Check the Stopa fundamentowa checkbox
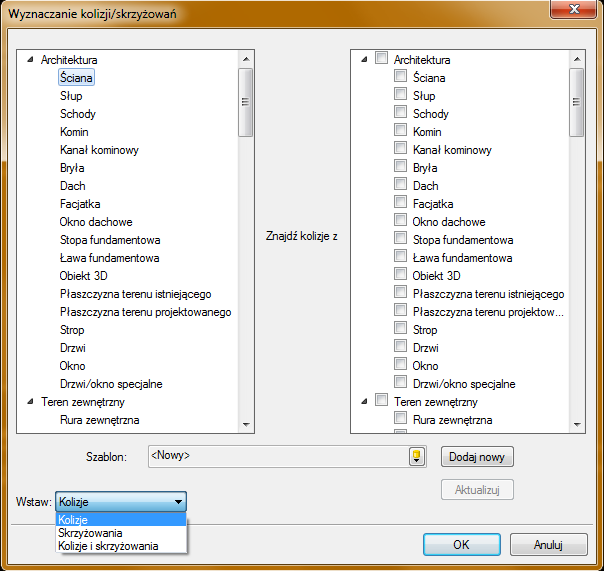The width and height of the screenshot is (604, 571). 401,238
